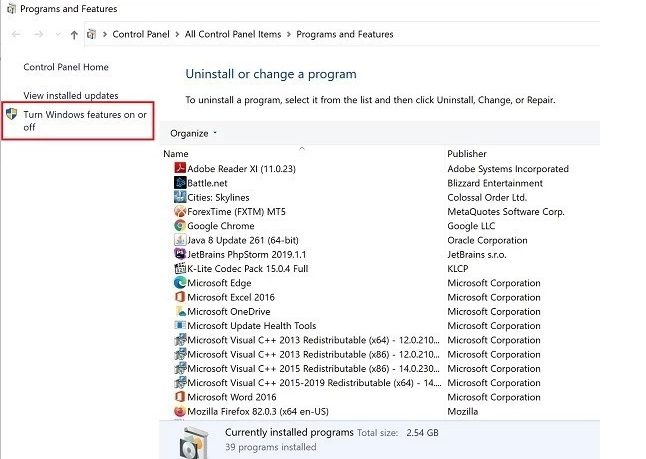Click the Visual C++ 2013 x64 icon
Image resolution: width=646 pixels, height=459 pixels.
(180, 340)
